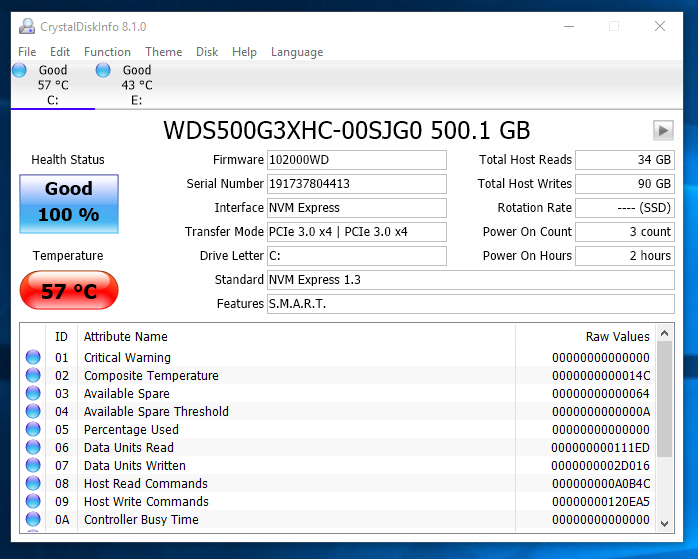Click the Power On Count value
698x559 pixels.
[625, 232]
